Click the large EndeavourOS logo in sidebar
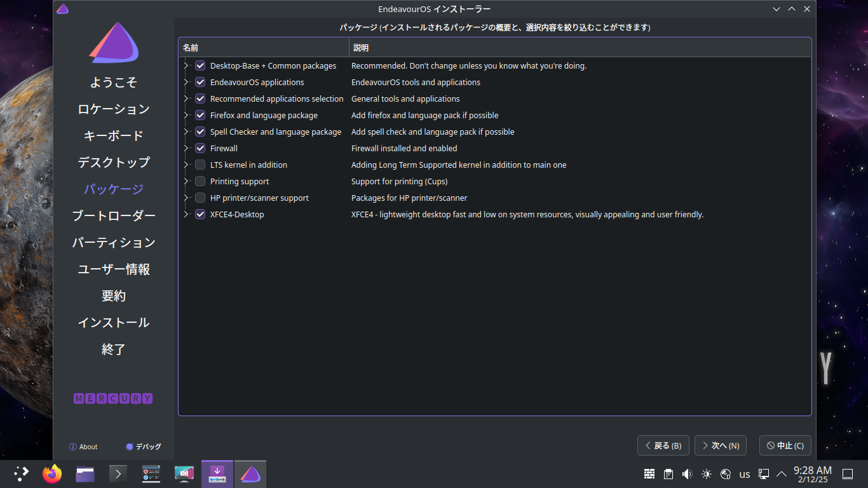 point(114,43)
